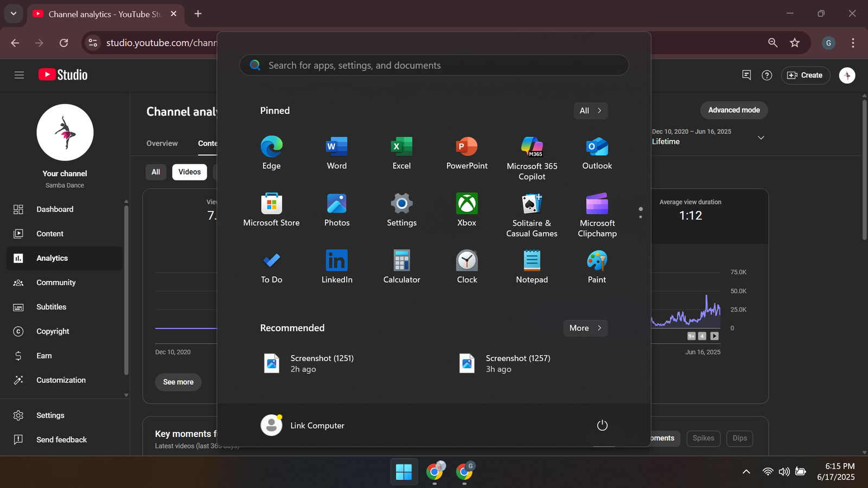Switch to Advanced mode in analytics
The width and height of the screenshot is (868, 488).
point(734,110)
